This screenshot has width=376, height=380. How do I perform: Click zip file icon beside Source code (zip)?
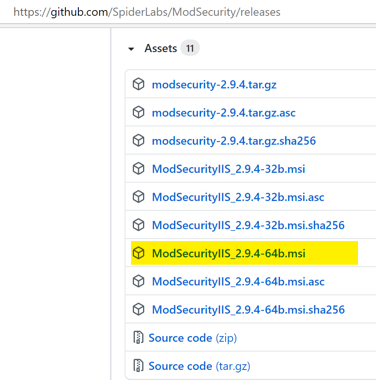(x=138, y=338)
